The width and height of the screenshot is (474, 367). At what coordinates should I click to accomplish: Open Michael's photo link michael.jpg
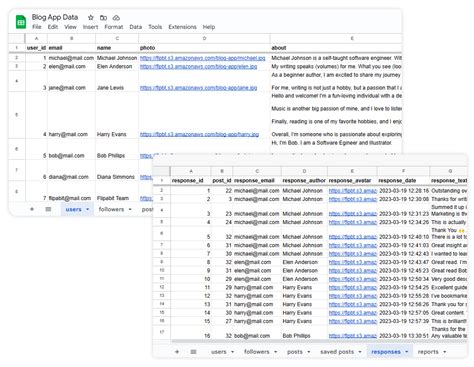203,58
